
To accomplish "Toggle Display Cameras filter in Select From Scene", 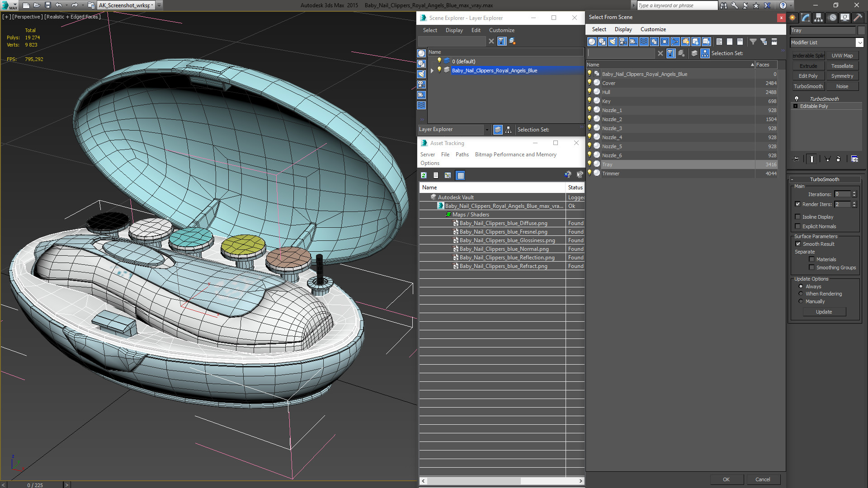I will (x=623, y=42).
